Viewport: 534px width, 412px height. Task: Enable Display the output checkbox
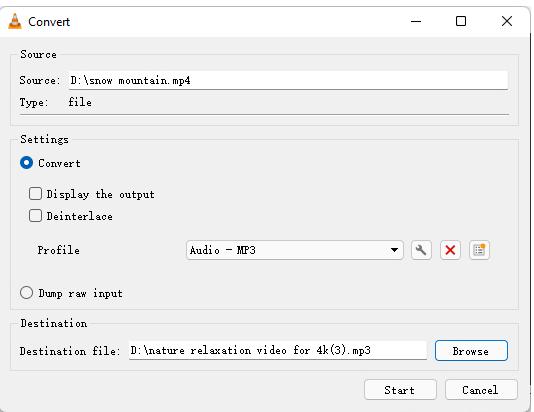[x=35, y=194]
